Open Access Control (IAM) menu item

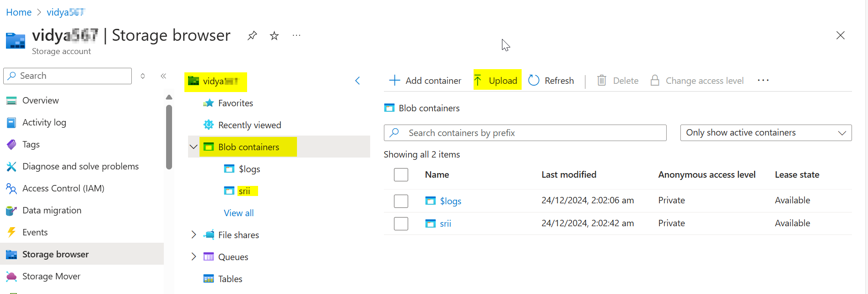coord(63,188)
